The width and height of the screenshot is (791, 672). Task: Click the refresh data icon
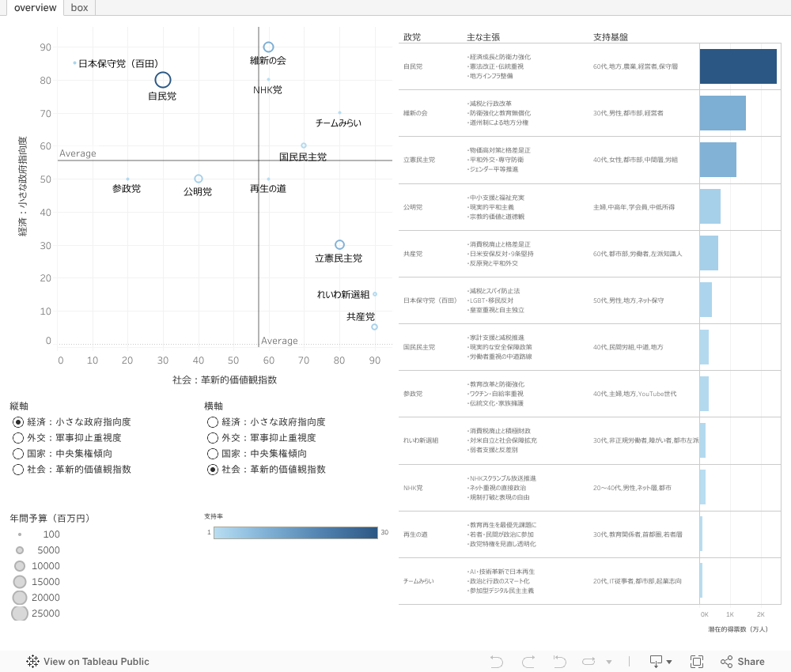tap(589, 662)
